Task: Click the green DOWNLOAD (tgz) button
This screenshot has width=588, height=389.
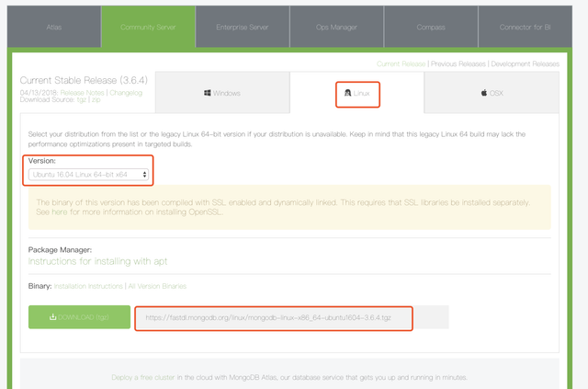Action: [80, 317]
